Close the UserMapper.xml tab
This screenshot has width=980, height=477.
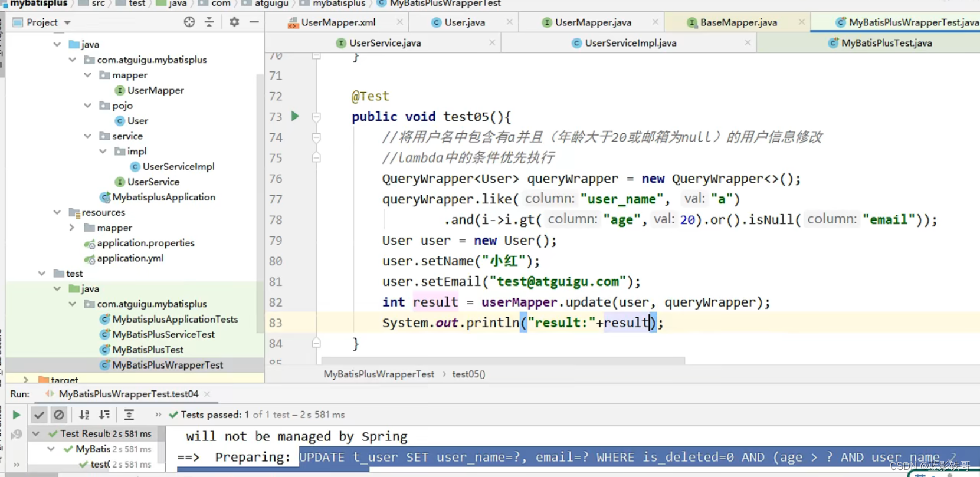click(x=400, y=22)
